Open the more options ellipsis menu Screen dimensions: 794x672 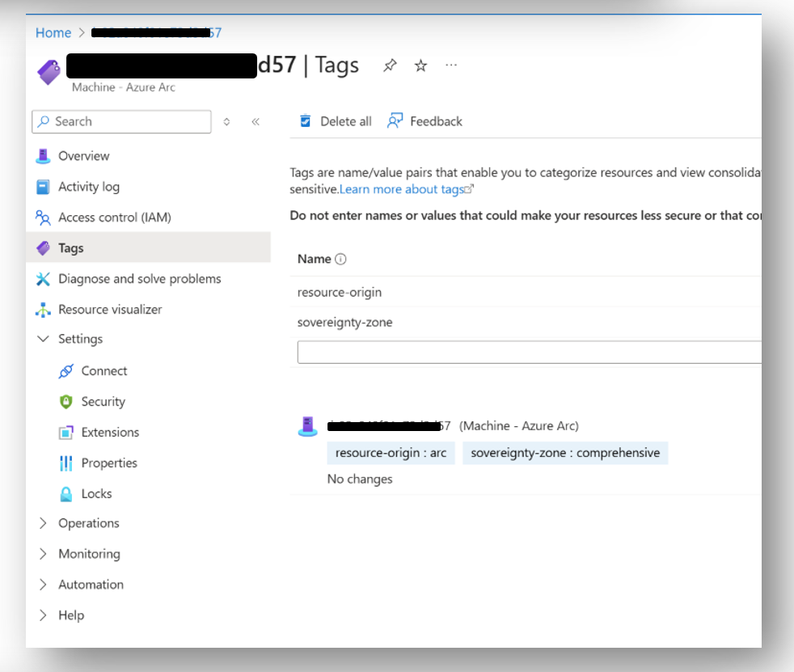point(451,65)
